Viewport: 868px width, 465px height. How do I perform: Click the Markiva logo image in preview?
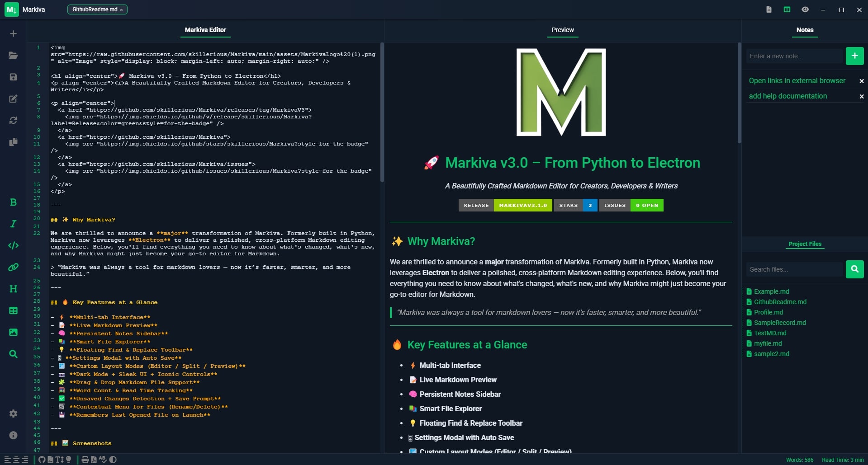[561, 92]
